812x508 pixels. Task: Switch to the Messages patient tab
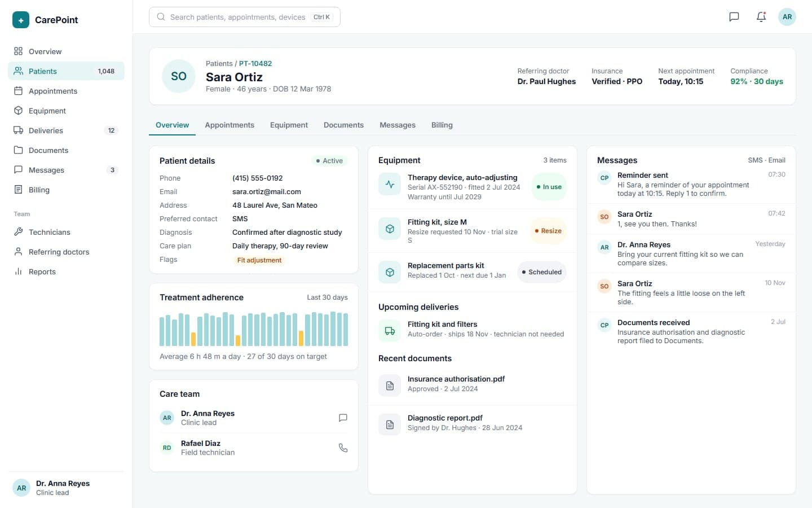pyautogui.click(x=398, y=125)
